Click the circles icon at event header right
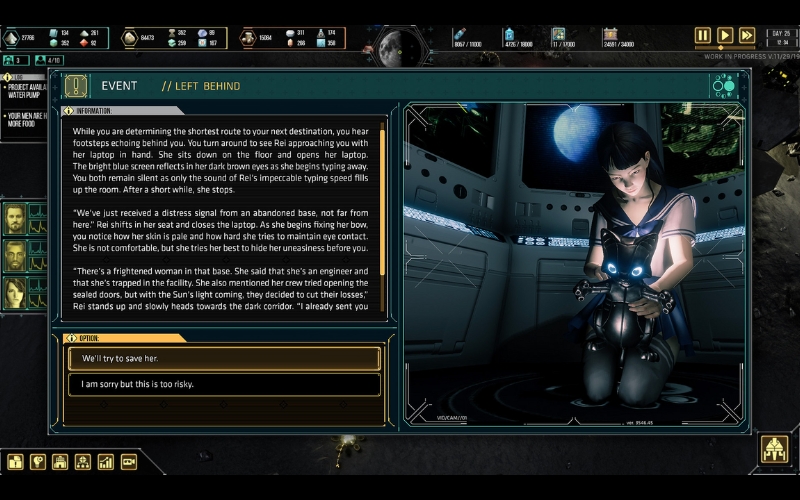 723,86
